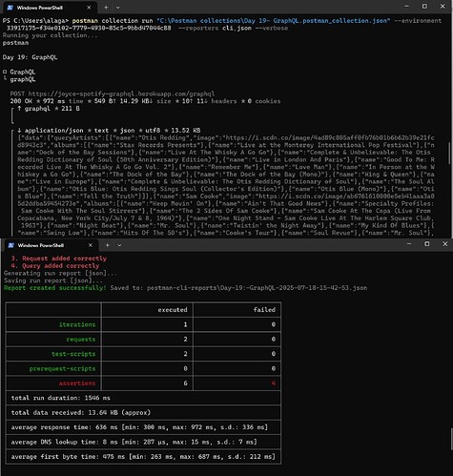
Task: Click PowerShell icon in top window tab
Action: [x=10, y=8]
